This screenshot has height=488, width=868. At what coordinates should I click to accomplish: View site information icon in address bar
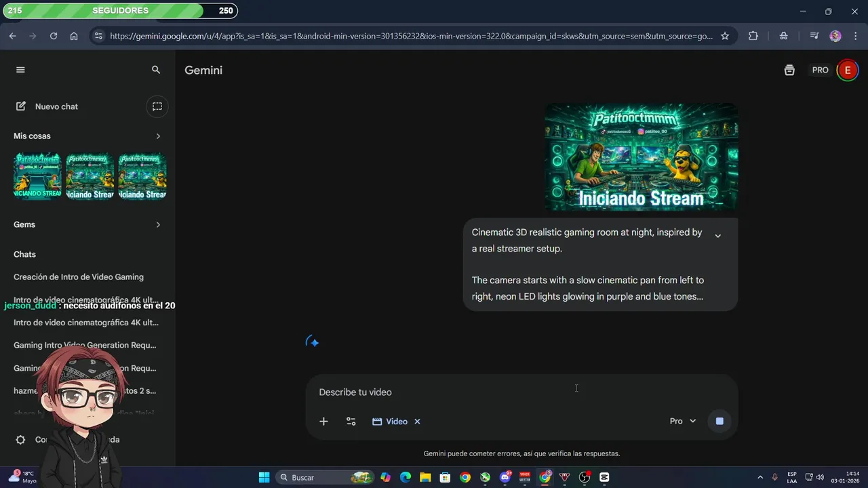tap(98, 36)
